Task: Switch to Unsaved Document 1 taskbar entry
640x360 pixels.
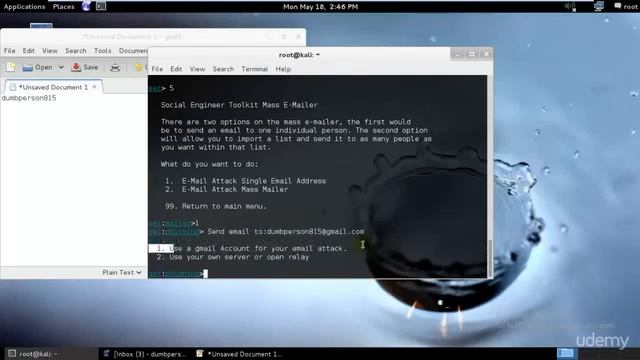Action: pyautogui.click(x=240, y=354)
